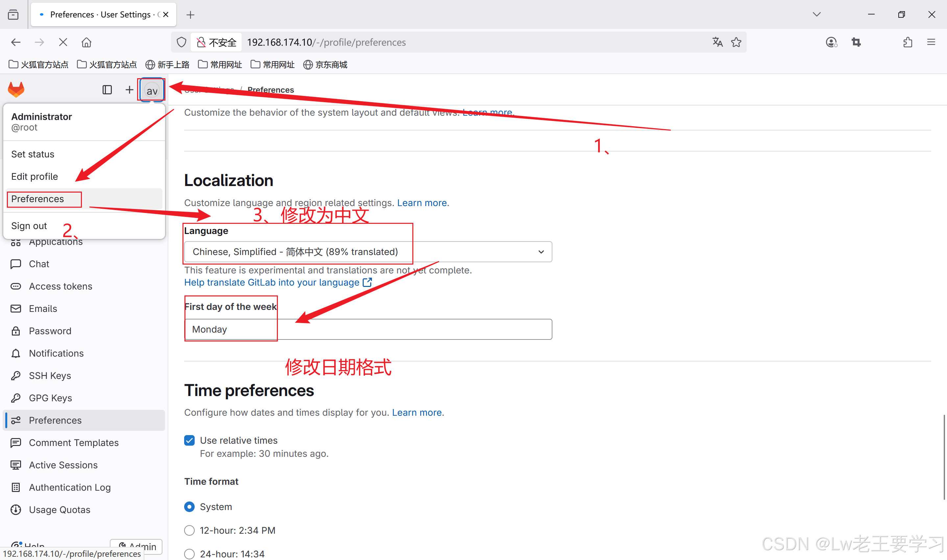947x560 pixels.
Task: Toggle the Use relative times checkbox
Action: tap(189, 440)
